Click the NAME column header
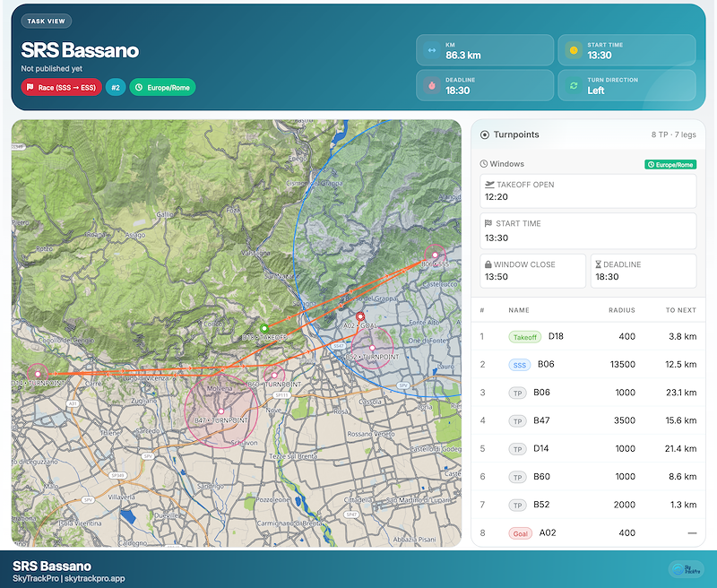The image size is (717, 588). (x=519, y=310)
